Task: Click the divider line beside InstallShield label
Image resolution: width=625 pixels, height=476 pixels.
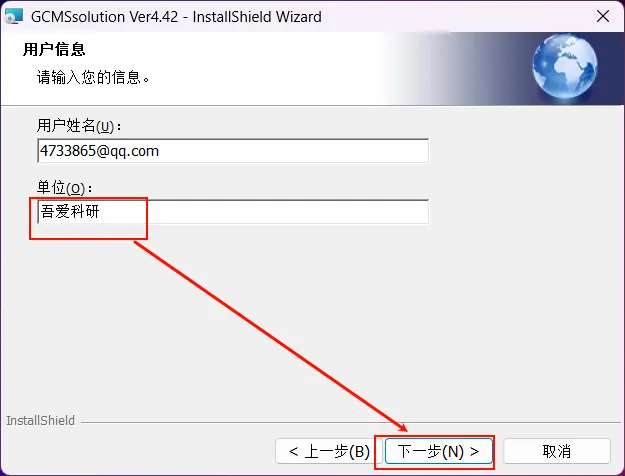Action: click(x=350, y=422)
